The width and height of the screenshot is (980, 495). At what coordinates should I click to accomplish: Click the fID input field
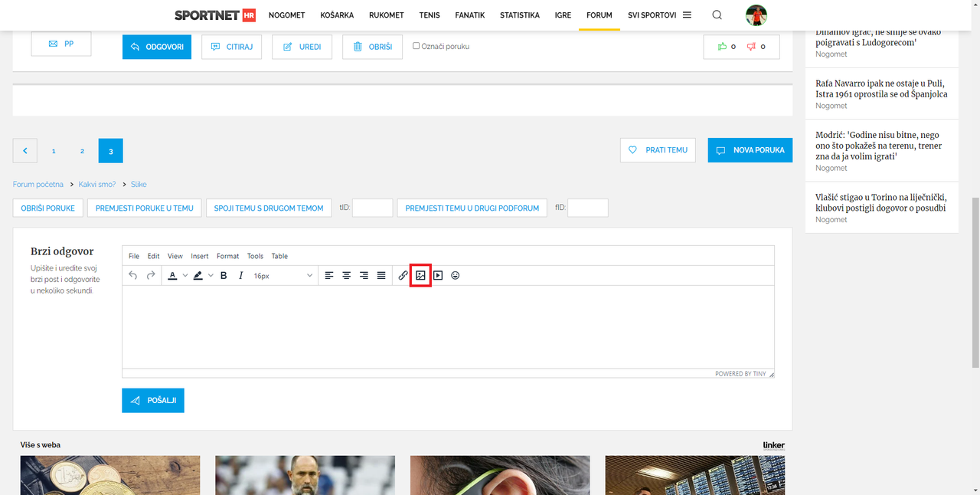[588, 208]
